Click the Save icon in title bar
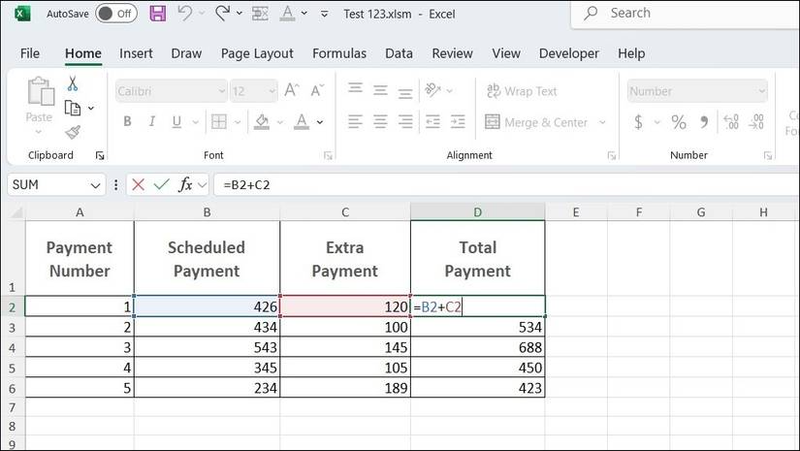The height and width of the screenshot is (451, 800). [x=157, y=14]
